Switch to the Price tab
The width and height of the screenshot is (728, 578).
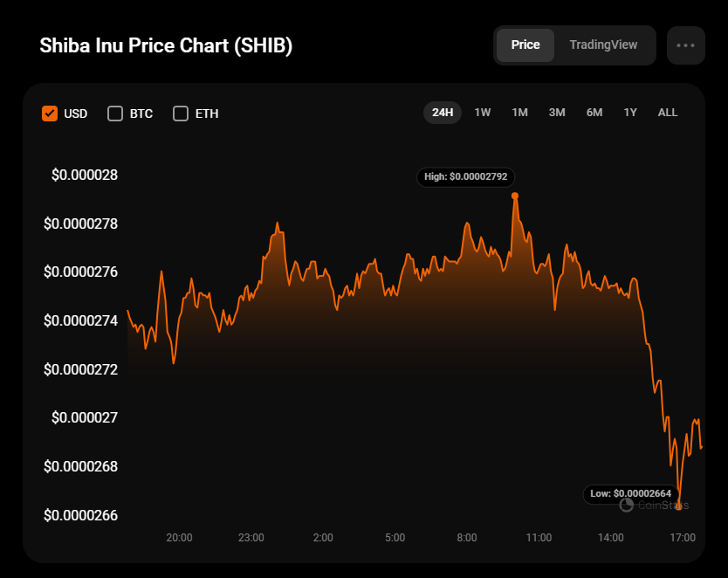525,45
